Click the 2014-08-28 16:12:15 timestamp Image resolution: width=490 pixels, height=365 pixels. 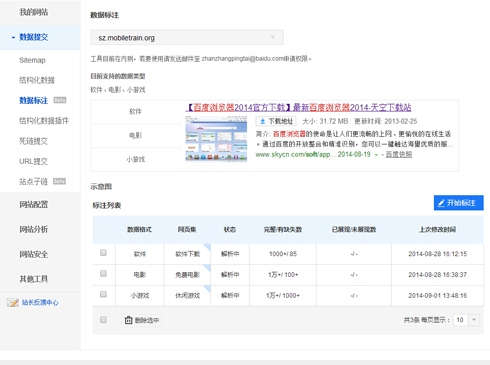click(x=438, y=254)
